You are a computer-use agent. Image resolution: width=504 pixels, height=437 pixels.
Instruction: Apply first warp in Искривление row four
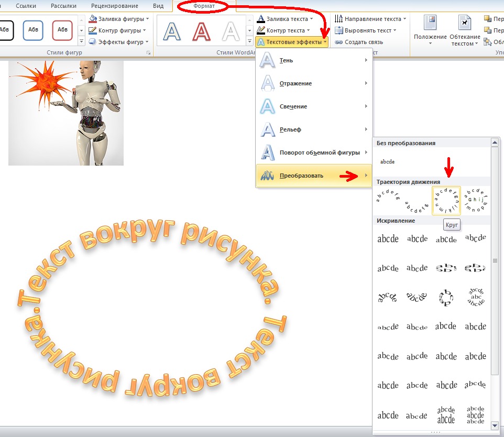[388, 327]
